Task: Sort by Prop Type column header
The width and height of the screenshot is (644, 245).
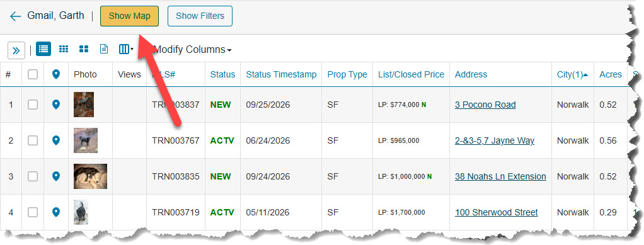Action: click(347, 74)
